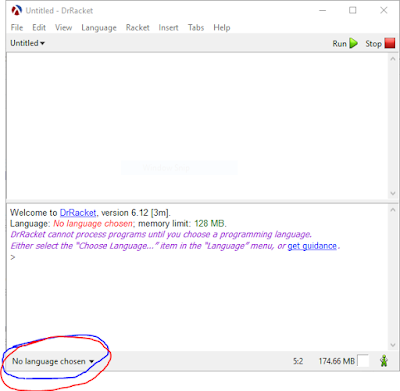
Task: Click the 5:2 cursor position indicator
Action: coord(298,361)
